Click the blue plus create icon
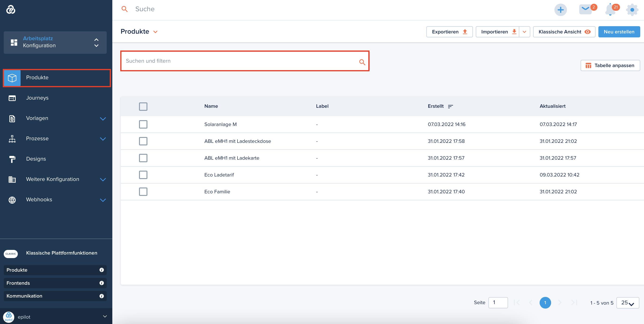 tap(560, 10)
